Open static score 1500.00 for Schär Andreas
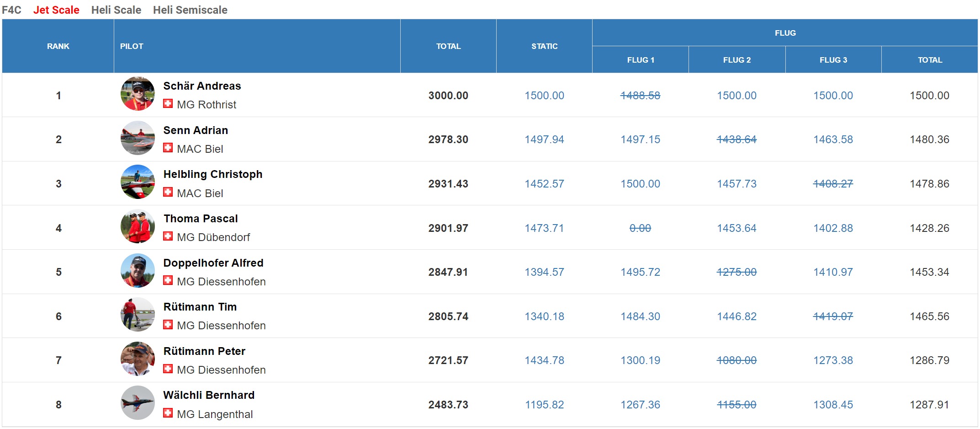The image size is (980, 429). (x=544, y=96)
